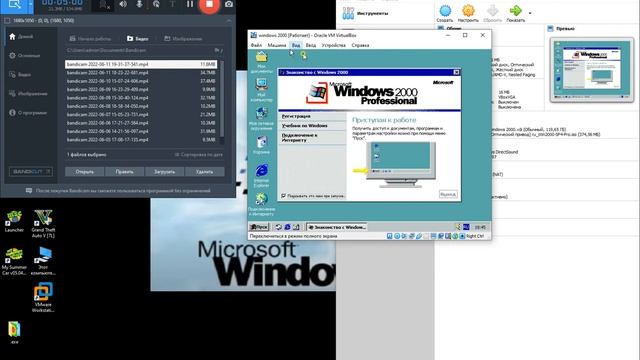Image resolution: width=640 pixels, height=360 pixels.
Task: Open About section in Bandicam sidebar
Action: tap(28, 113)
